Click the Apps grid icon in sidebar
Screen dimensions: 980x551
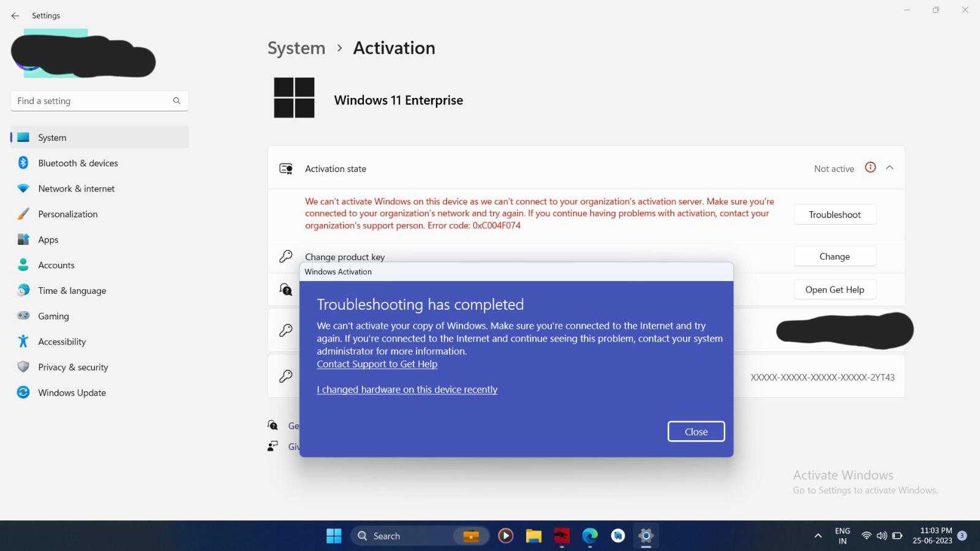coord(23,239)
